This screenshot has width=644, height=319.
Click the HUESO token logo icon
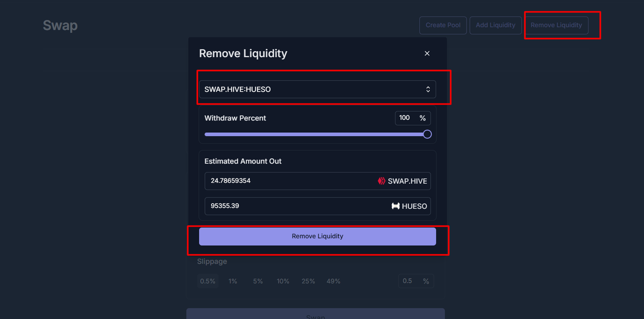click(395, 206)
